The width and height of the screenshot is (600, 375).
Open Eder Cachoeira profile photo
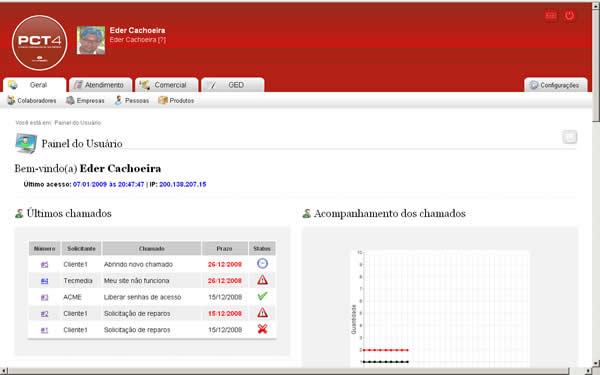(x=91, y=40)
